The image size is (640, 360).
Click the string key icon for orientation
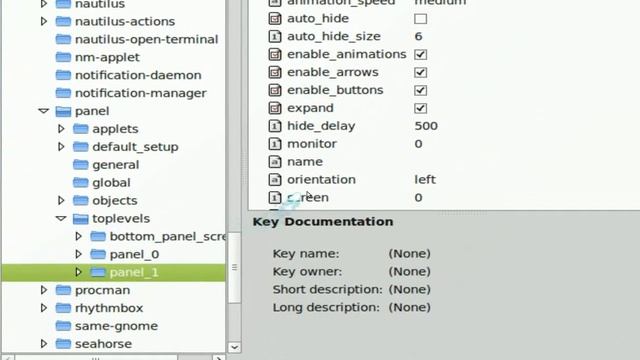point(275,180)
